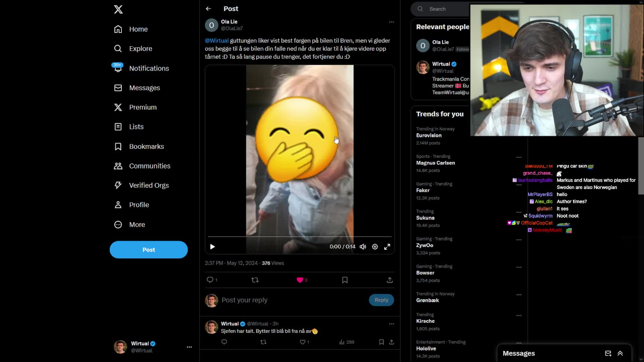
Task: Share the Ola Lie post
Action: click(x=390, y=280)
